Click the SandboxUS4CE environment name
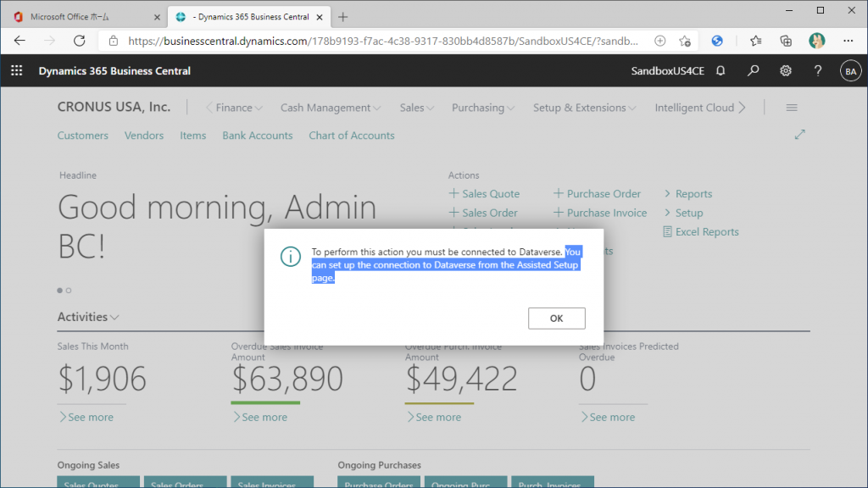Image resolution: width=868 pixels, height=488 pixels. coord(668,71)
